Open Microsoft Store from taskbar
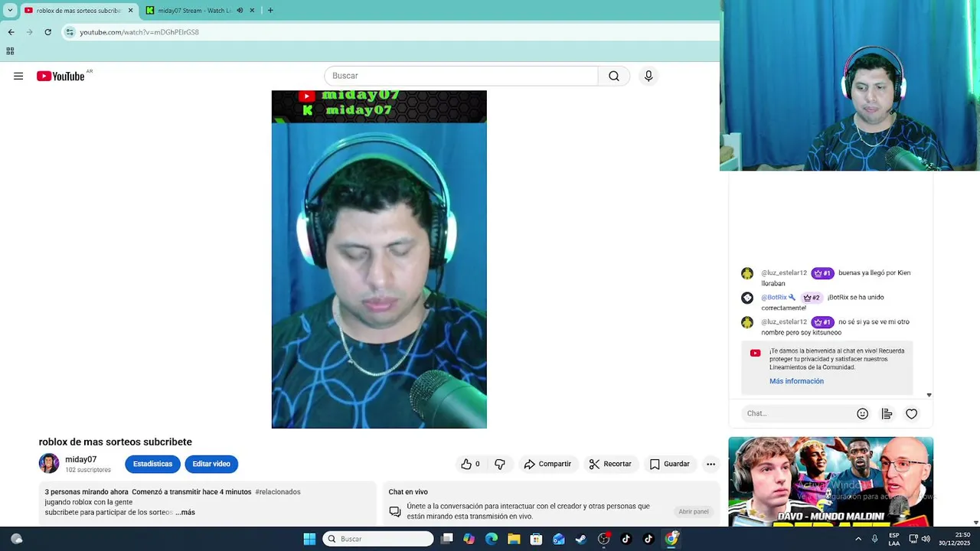 tap(536, 539)
